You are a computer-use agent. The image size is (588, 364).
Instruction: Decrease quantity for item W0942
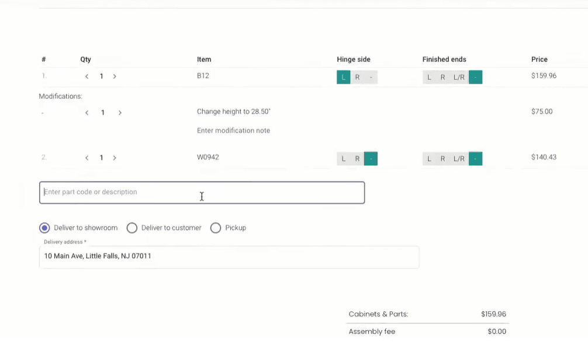coord(87,158)
